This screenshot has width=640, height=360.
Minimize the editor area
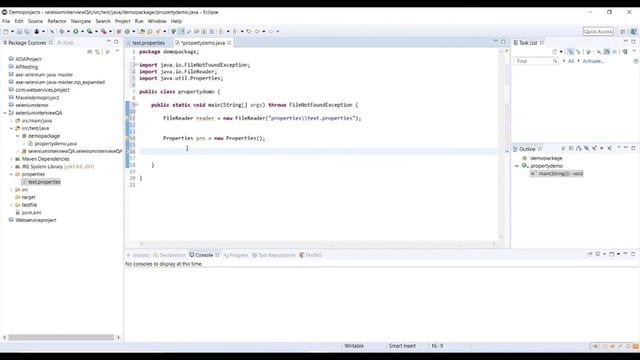click(x=496, y=42)
